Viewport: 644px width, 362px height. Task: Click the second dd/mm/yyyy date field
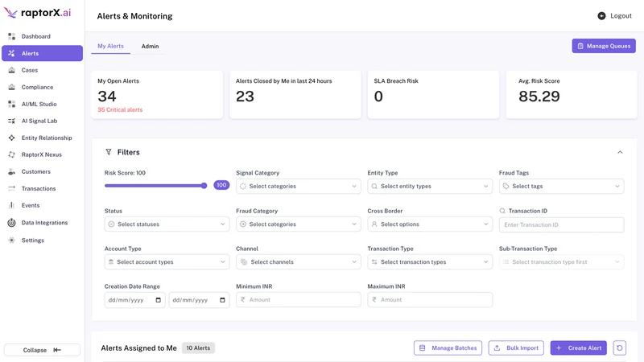tap(199, 300)
